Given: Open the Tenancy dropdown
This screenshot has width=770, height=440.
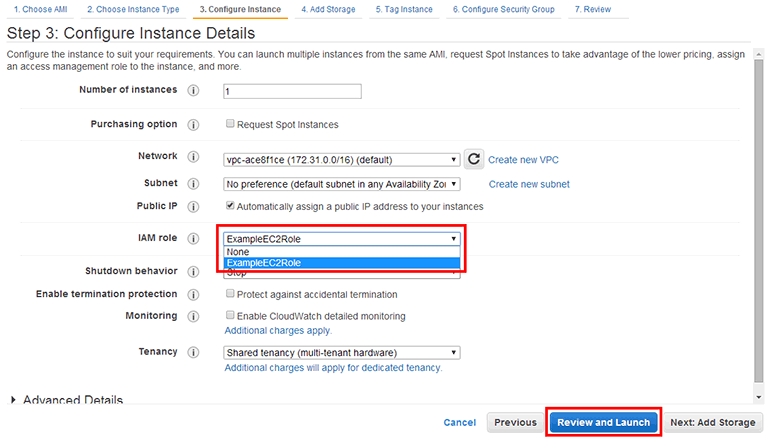Looking at the screenshot, I should point(342,352).
